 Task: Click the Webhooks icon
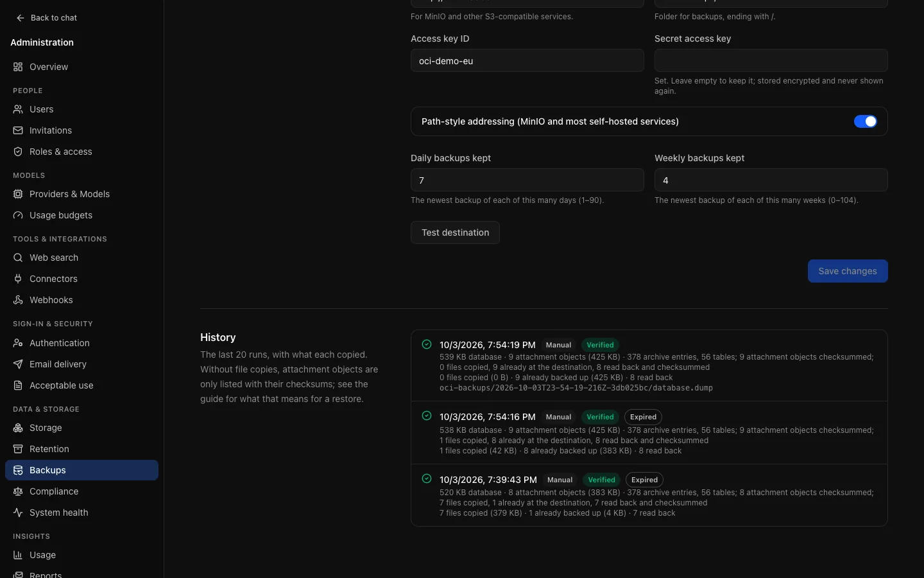tap(18, 300)
